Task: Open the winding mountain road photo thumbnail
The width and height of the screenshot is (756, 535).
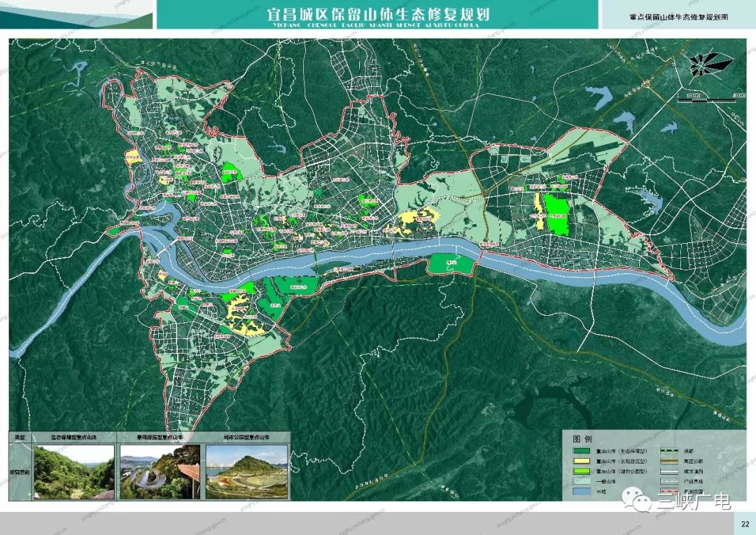Action: coord(160,472)
